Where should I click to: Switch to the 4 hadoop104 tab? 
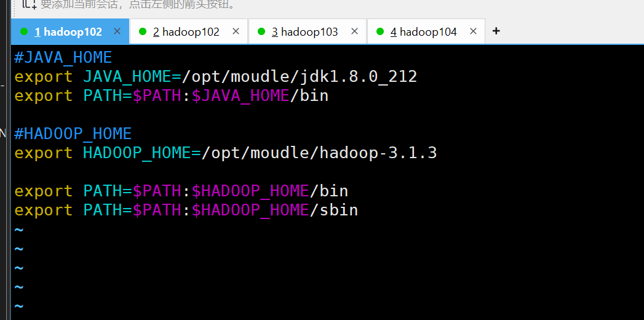[424, 31]
